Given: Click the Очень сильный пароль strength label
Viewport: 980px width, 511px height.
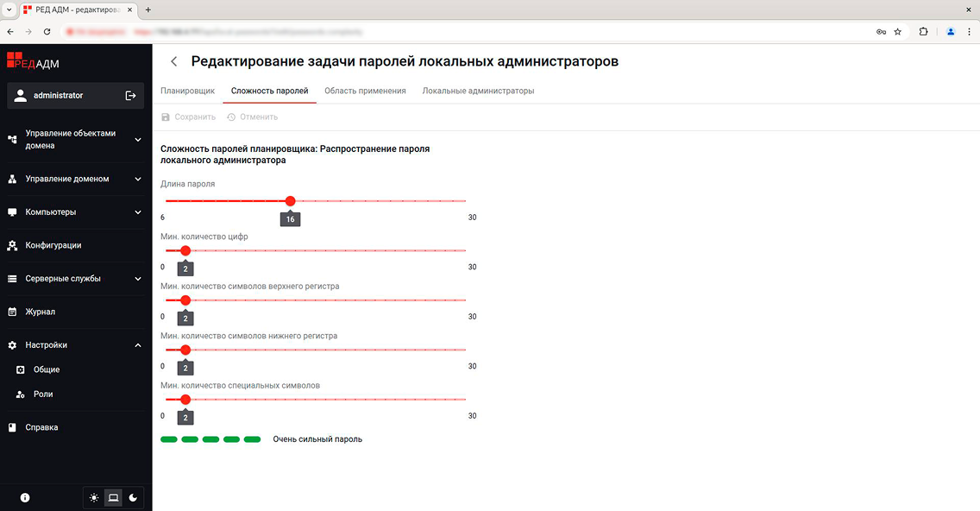Looking at the screenshot, I should (x=317, y=439).
